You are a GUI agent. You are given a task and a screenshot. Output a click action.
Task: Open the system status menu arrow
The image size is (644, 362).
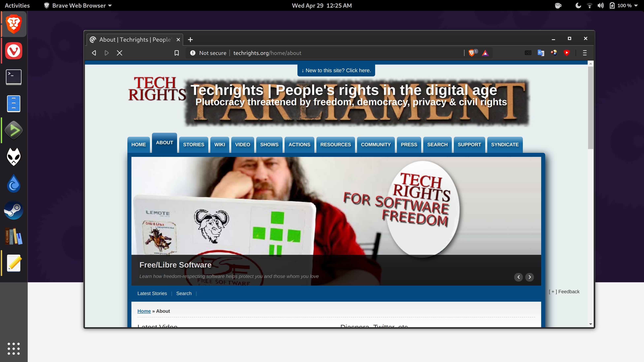636,5
